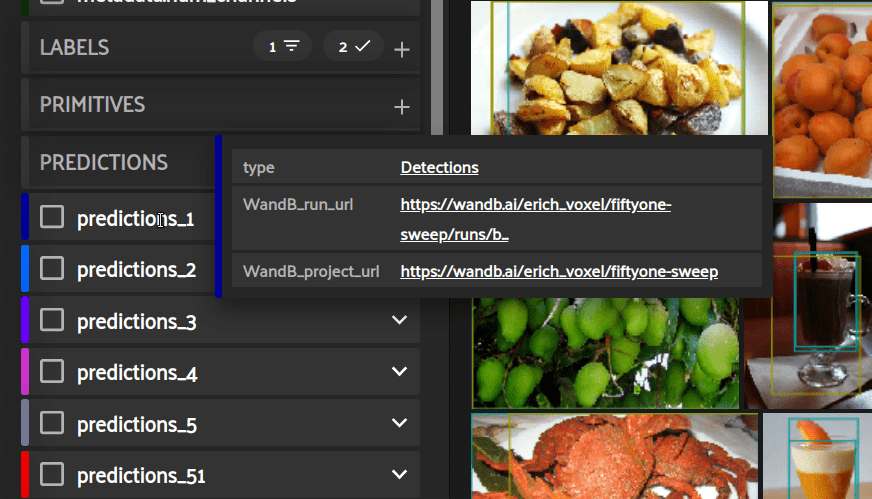
Task: Click the WandB_run_url field label
Action: coord(298,205)
